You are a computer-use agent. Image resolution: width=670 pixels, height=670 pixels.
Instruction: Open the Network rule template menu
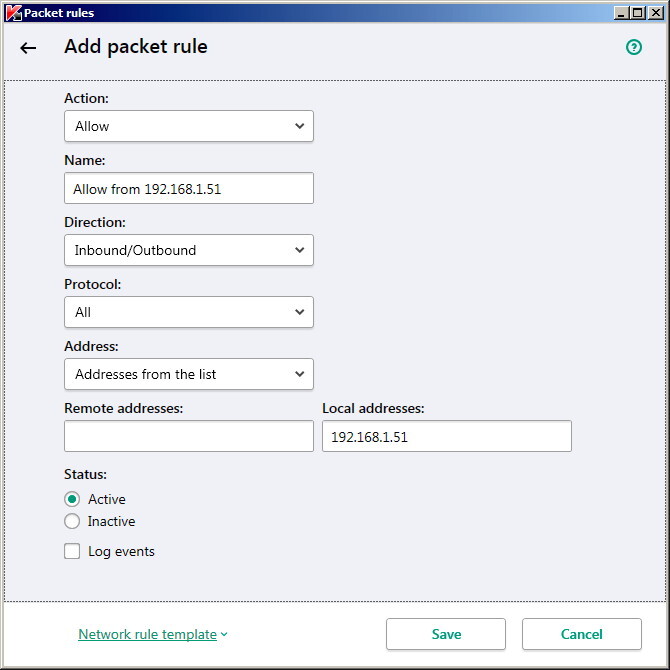pyautogui.click(x=147, y=634)
